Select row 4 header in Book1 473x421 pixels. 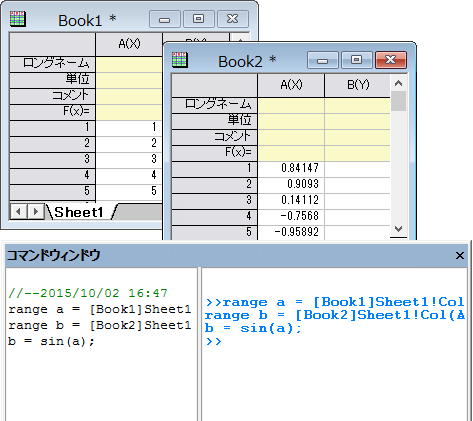click(x=53, y=176)
